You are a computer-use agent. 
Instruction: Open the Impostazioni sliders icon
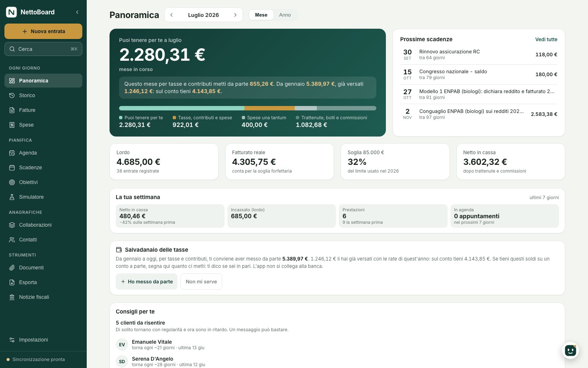coord(12,340)
